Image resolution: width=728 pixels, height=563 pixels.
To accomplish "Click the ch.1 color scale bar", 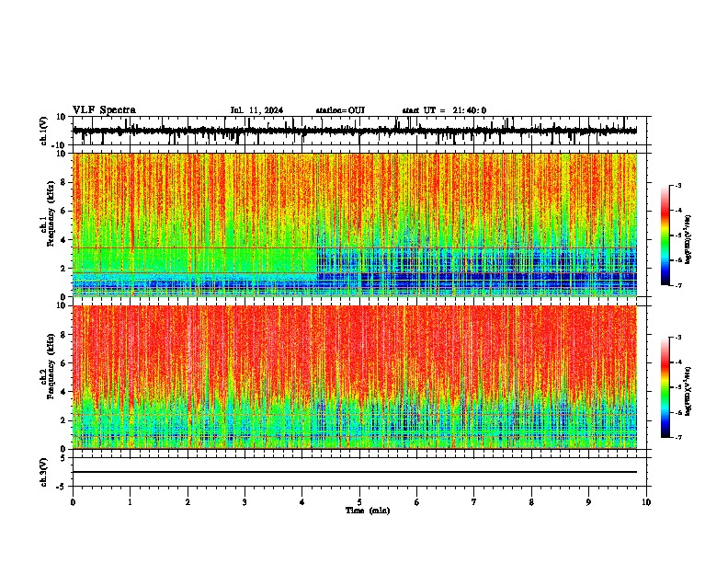I will click(665, 236).
